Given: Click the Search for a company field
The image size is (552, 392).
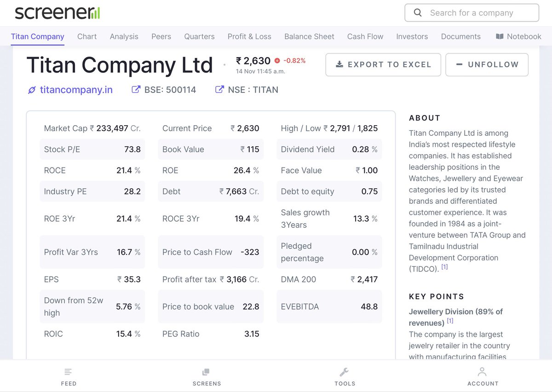Looking at the screenshot, I should pos(471,13).
